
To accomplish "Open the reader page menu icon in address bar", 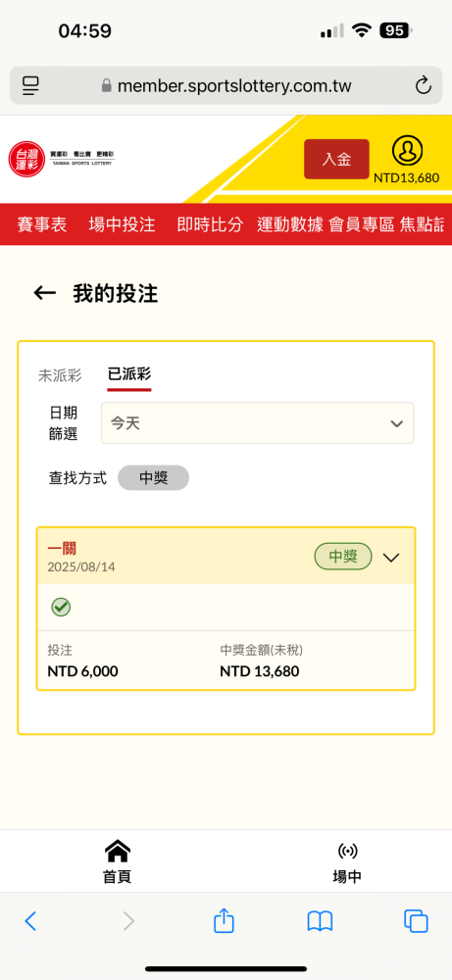I will 30,85.
